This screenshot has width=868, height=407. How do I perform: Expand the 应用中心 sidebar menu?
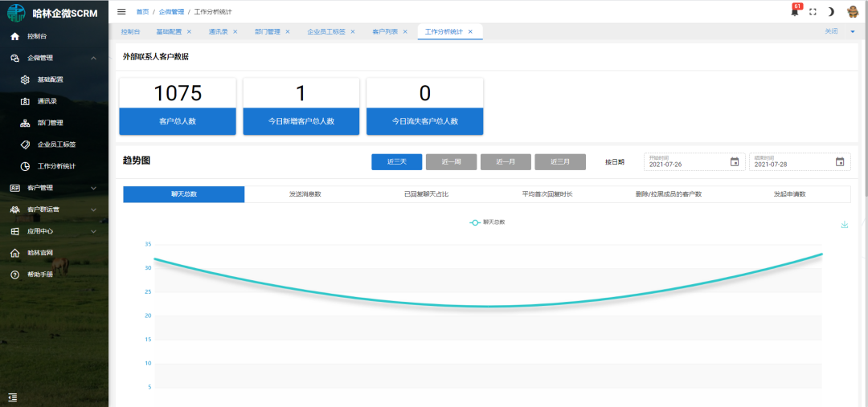pyautogui.click(x=94, y=231)
